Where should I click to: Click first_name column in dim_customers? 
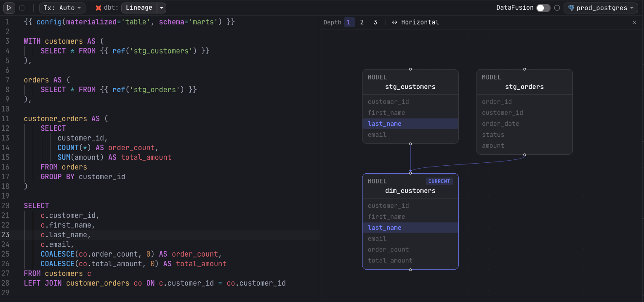coord(410,217)
